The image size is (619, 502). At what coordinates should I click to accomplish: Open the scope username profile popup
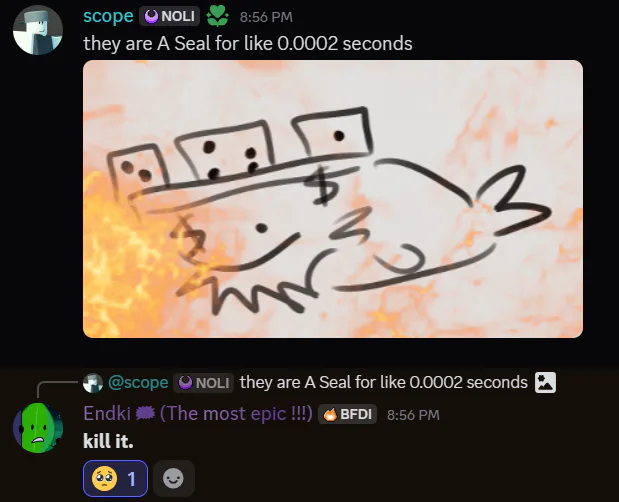[x=108, y=16]
